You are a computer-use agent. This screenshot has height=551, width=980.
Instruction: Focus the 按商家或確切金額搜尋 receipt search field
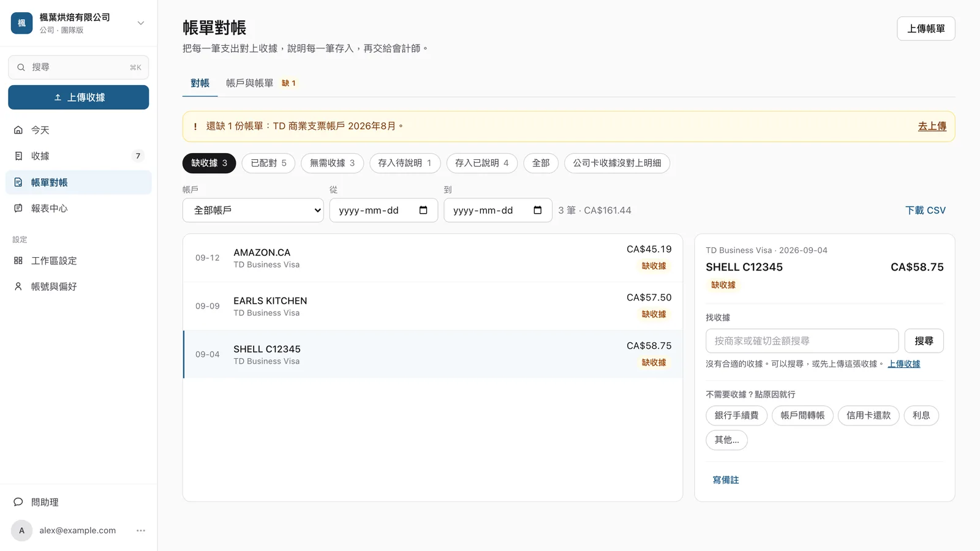pyautogui.click(x=802, y=341)
